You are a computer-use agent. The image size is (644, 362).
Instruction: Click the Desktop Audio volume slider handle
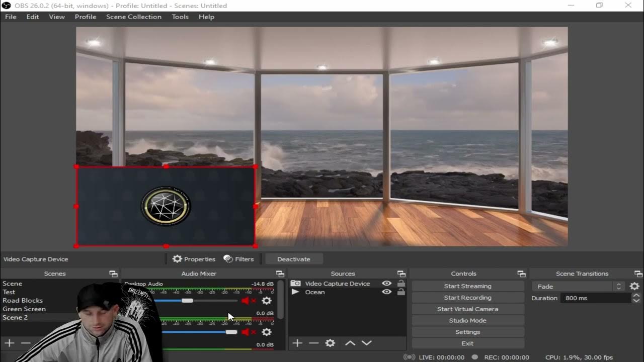point(187,301)
